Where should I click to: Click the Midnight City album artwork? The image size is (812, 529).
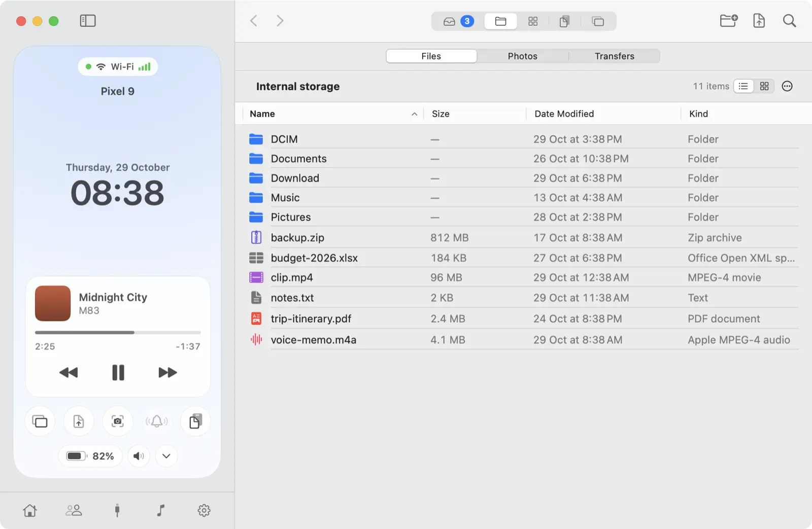(x=53, y=303)
